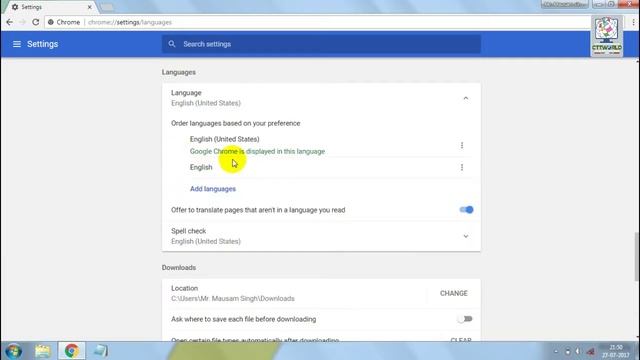The width and height of the screenshot is (640, 360).
Task: Go back with the browser back arrow
Action: (x=9, y=22)
